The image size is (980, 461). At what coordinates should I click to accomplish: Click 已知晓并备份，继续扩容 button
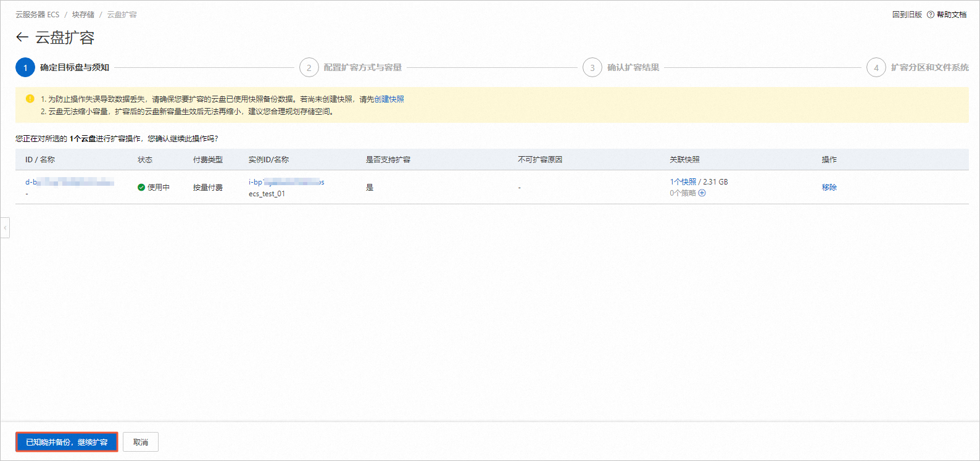67,442
